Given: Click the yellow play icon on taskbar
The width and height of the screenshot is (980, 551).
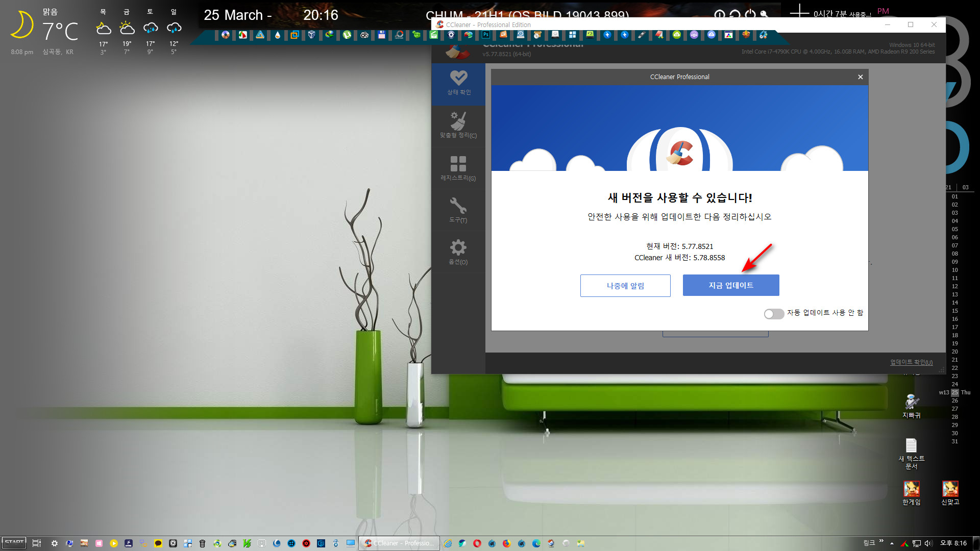Looking at the screenshot, I should pos(113,543).
